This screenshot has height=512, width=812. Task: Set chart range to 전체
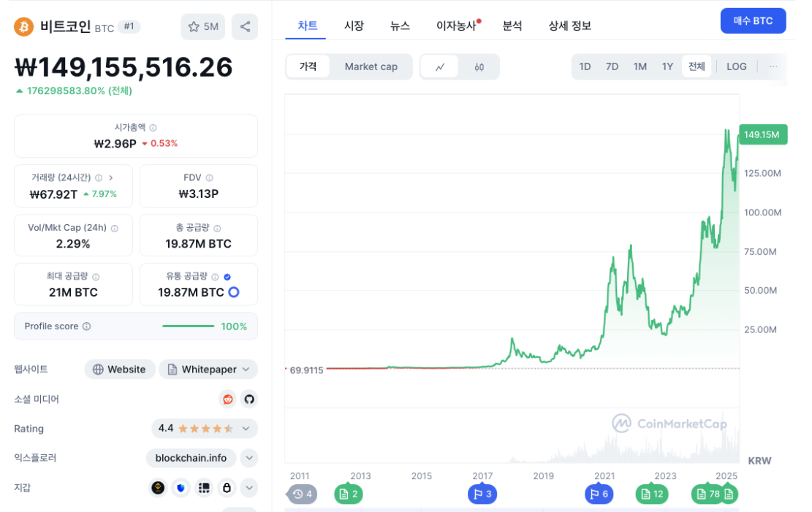tap(697, 66)
